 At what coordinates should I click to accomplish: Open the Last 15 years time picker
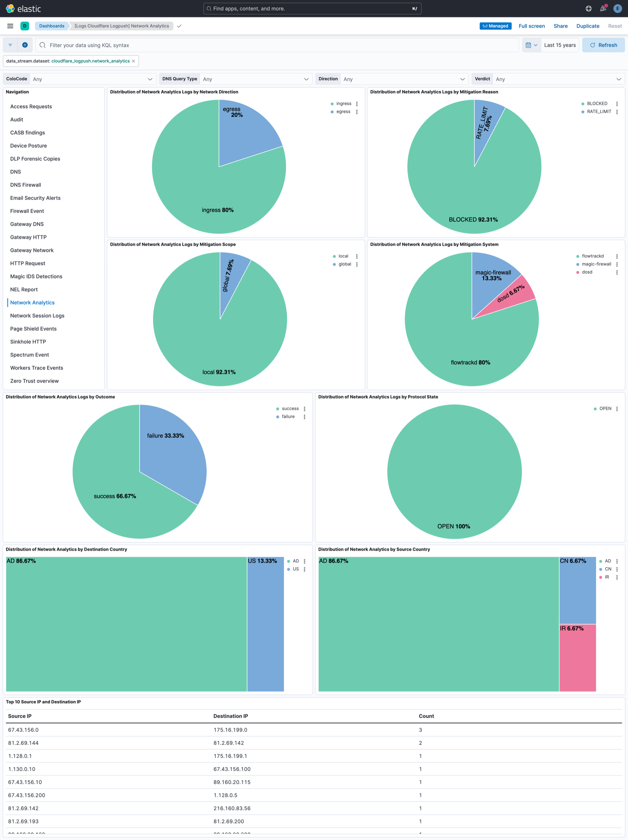pos(560,45)
